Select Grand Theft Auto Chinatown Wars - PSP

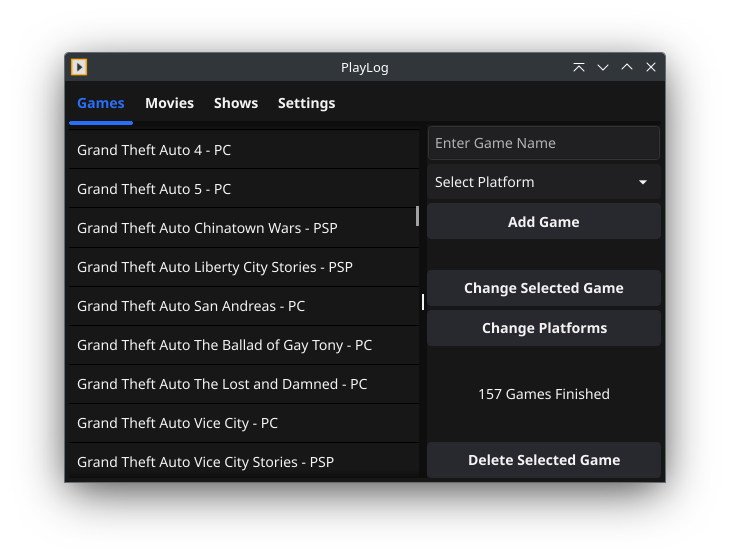coord(244,228)
